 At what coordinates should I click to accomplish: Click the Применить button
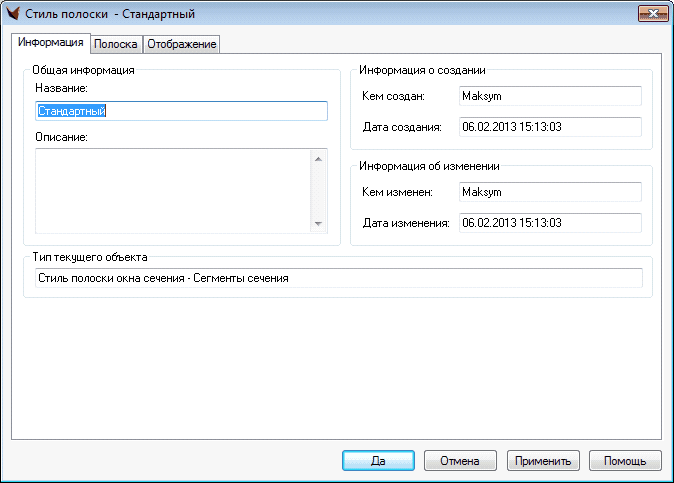point(543,461)
